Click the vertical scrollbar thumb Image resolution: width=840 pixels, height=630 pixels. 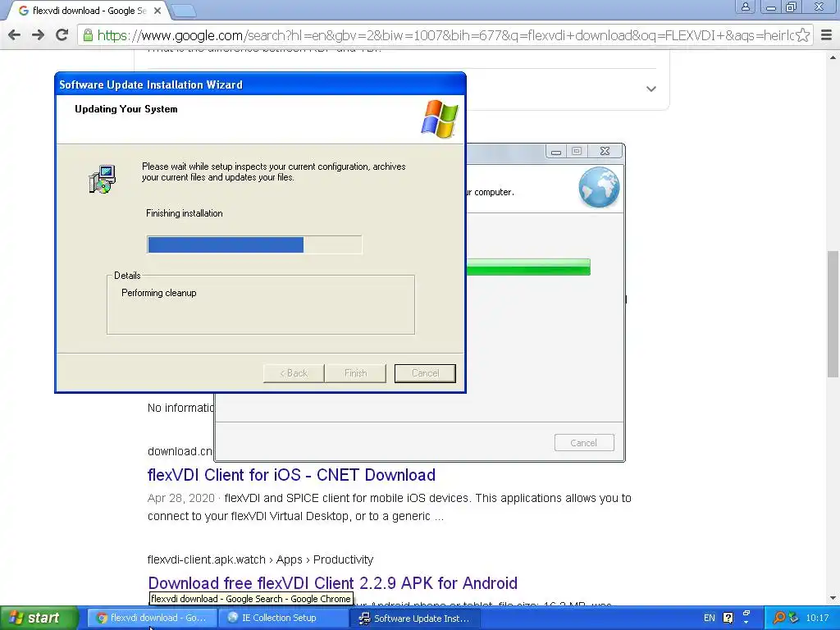(833, 314)
